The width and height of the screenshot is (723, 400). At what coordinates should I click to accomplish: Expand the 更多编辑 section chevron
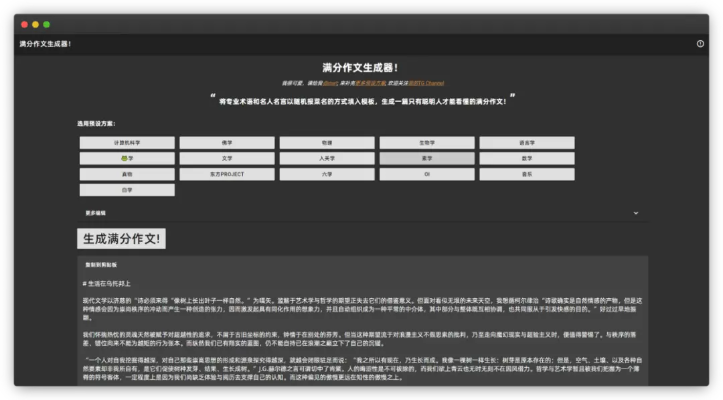(x=635, y=213)
